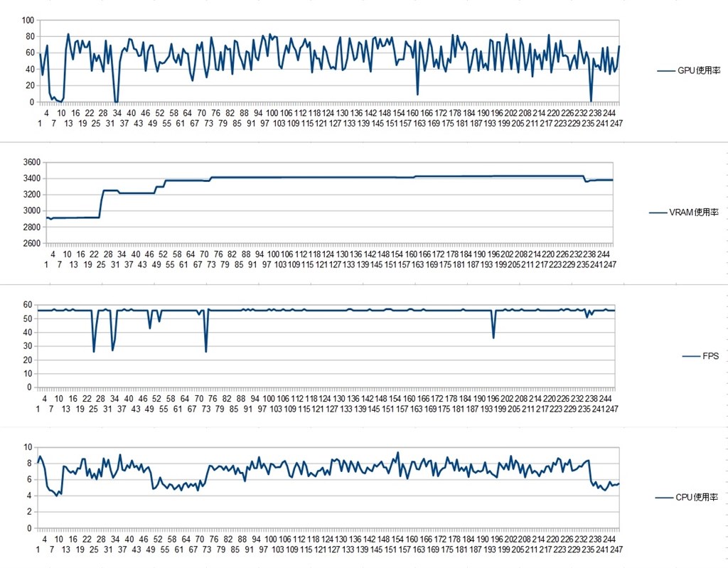Click the 60 y-axis label on FPS chart

(x=28, y=305)
